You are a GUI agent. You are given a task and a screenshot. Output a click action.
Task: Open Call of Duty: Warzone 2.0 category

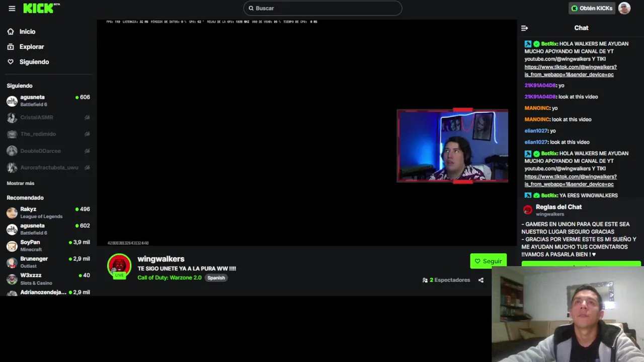pyautogui.click(x=170, y=278)
